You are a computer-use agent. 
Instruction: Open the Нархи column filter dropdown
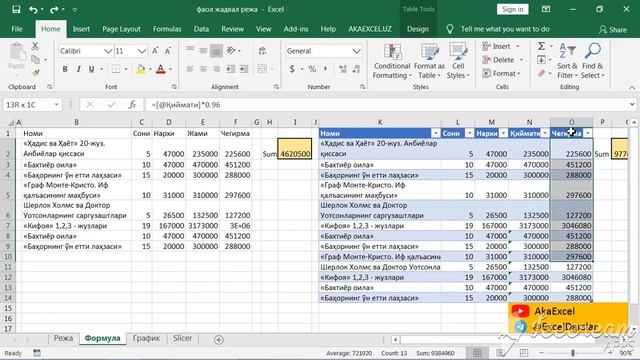pos(503,133)
